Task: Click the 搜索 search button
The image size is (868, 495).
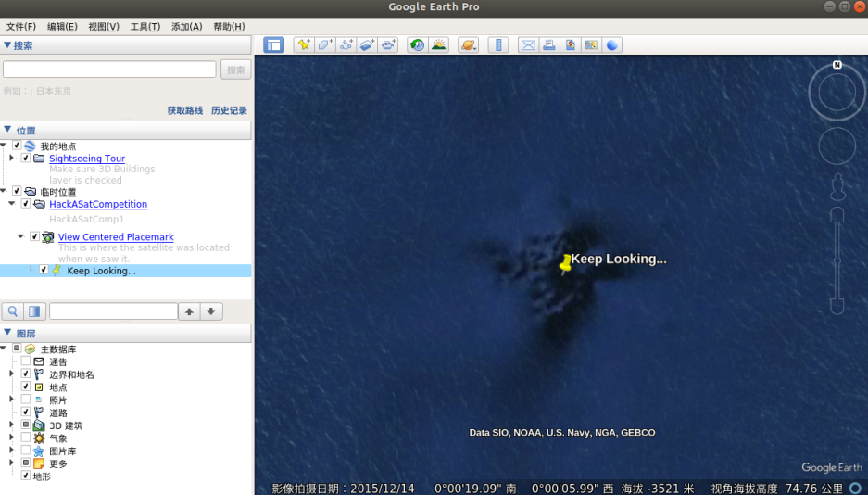Action: (236, 70)
